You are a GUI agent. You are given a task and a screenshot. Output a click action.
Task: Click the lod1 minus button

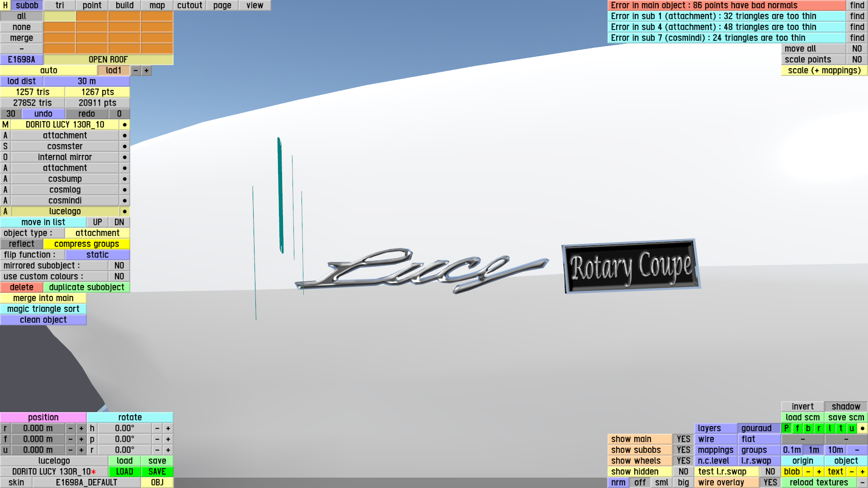(136, 70)
